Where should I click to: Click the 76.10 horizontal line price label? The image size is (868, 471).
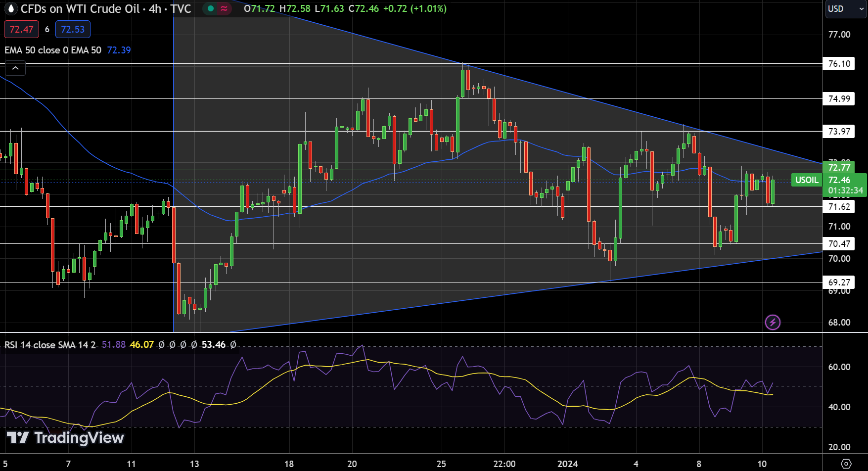point(839,64)
